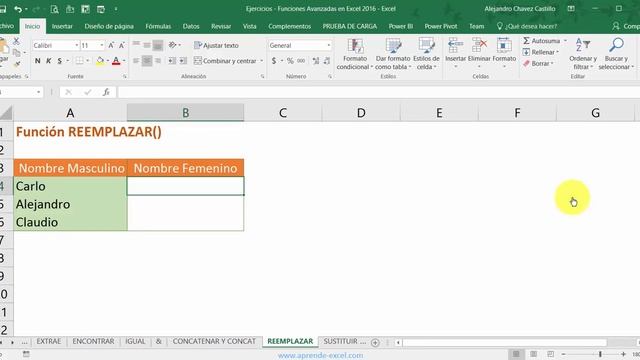
Task: Switch to CONCATENAR Y CONCAT sheet tab
Action: click(x=214, y=341)
